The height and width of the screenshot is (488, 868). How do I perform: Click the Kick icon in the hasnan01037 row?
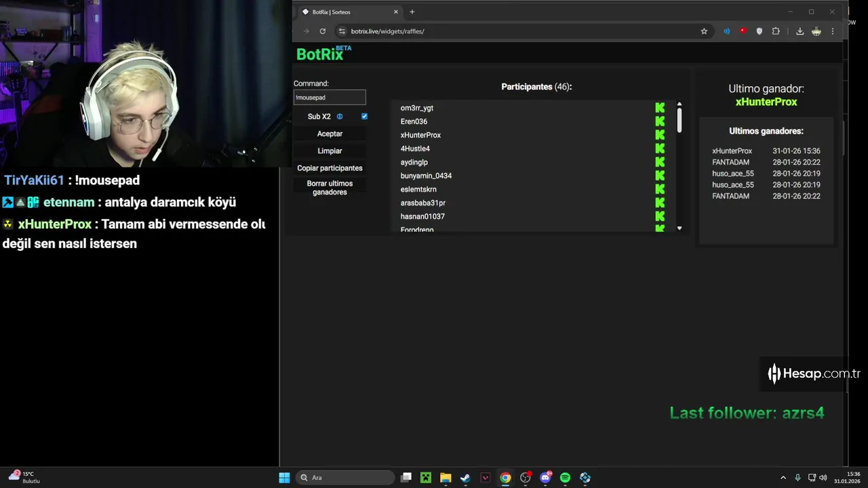coord(660,216)
